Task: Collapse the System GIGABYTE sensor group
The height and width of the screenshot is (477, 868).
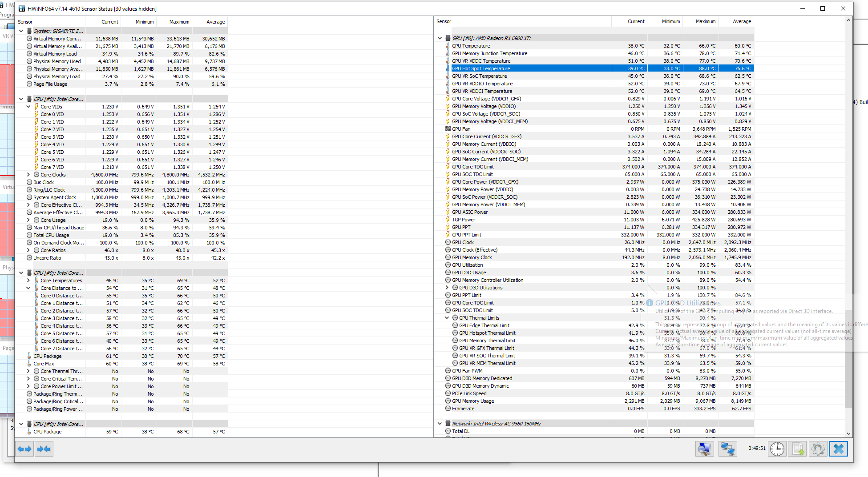Action: (x=21, y=31)
